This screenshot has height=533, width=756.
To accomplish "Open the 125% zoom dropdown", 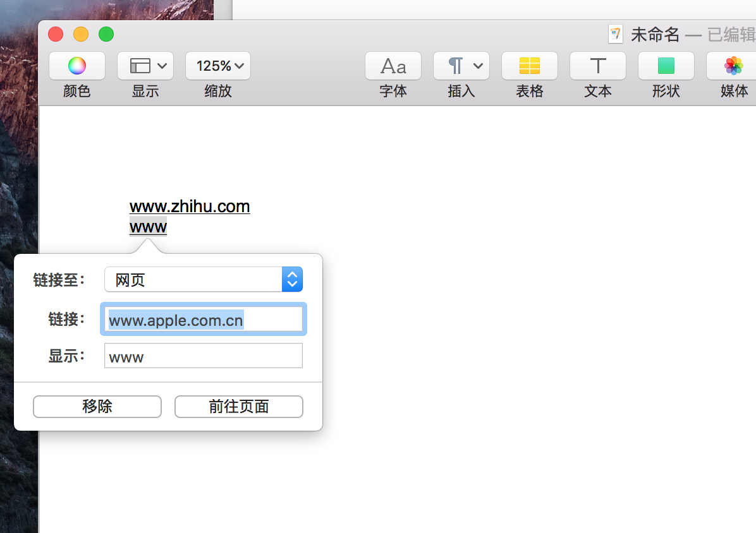I will pyautogui.click(x=218, y=66).
